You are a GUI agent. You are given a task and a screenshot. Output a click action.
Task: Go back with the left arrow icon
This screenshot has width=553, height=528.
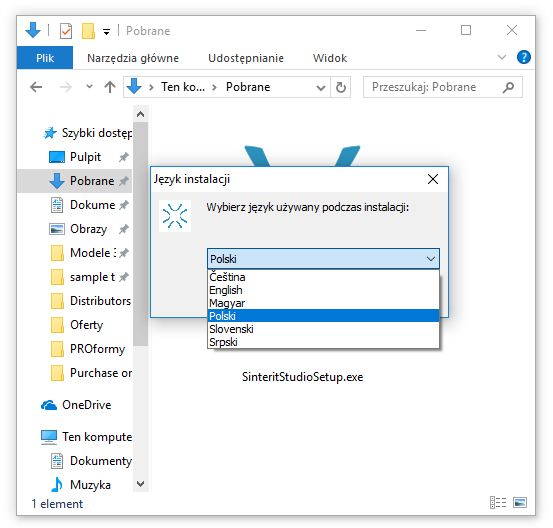click(x=36, y=87)
